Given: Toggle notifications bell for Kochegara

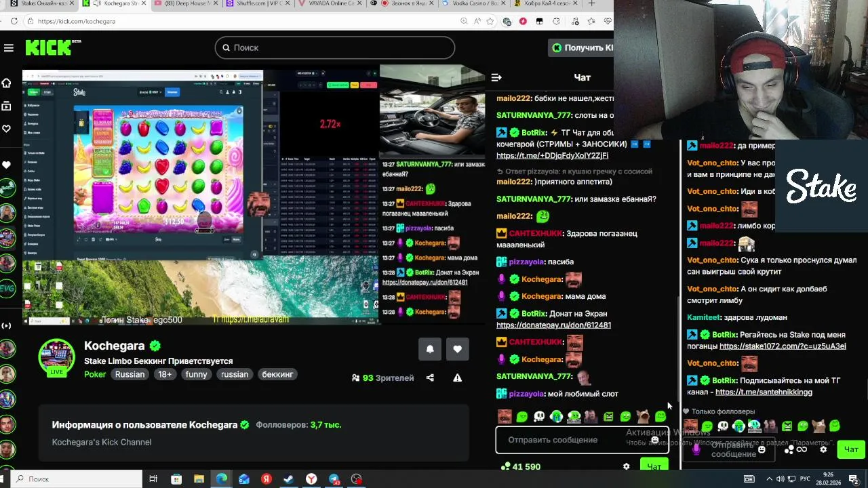Looking at the screenshot, I should click(430, 349).
